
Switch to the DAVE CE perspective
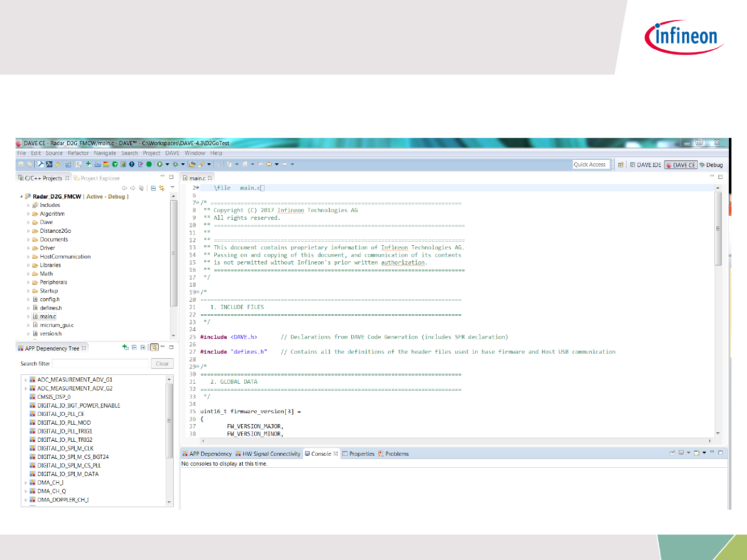tap(681, 165)
